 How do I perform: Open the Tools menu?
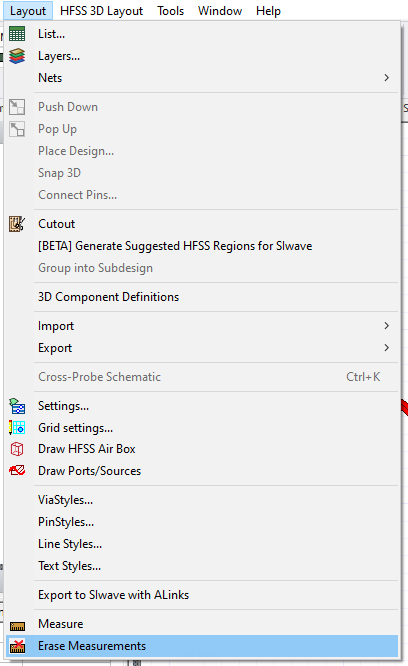pyautogui.click(x=170, y=11)
